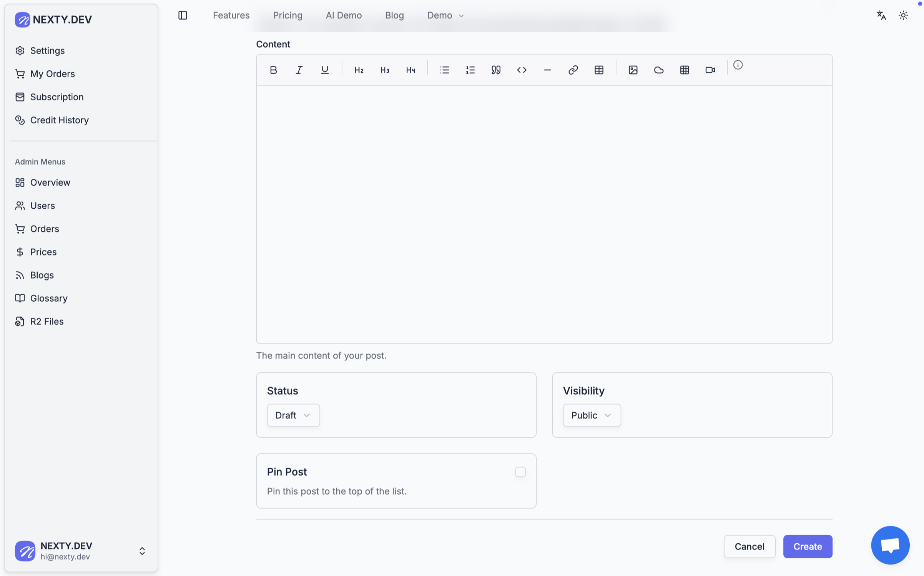924x576 pixels.
Task: Insert image using picture icon
Action: coord(633,70)
